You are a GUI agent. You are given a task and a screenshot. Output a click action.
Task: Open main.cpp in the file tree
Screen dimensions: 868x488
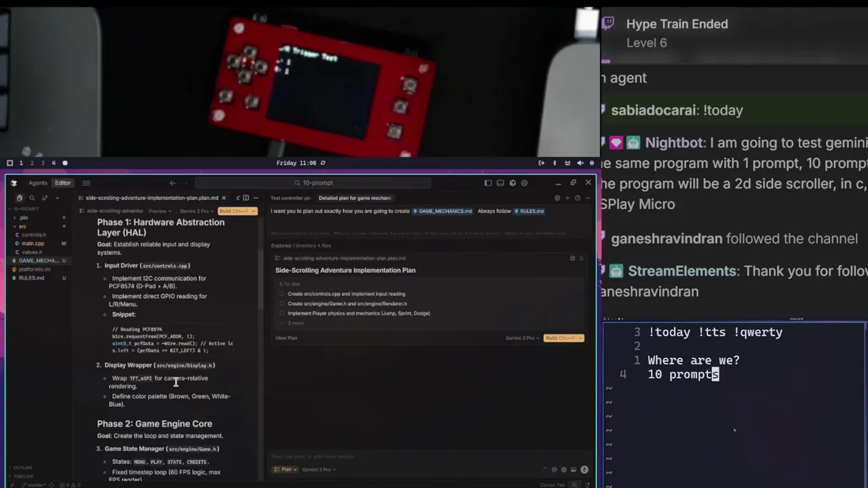click(x=33, y=243)
